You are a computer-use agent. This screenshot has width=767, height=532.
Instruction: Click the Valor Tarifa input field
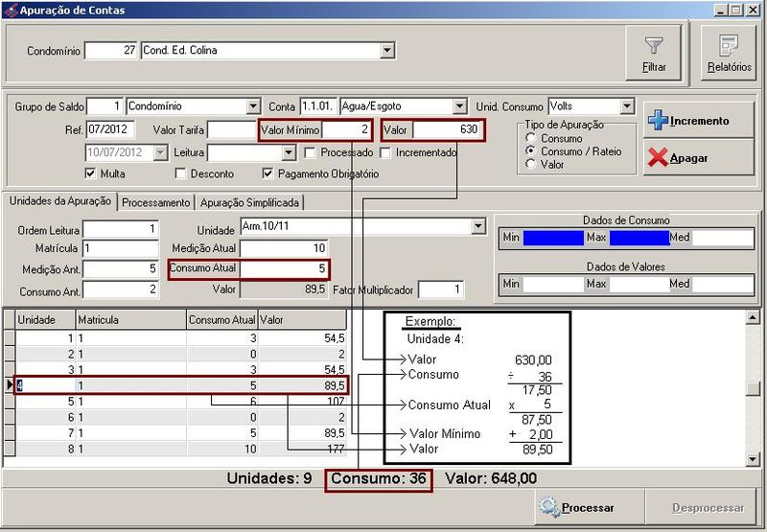(x=231, y=129)
